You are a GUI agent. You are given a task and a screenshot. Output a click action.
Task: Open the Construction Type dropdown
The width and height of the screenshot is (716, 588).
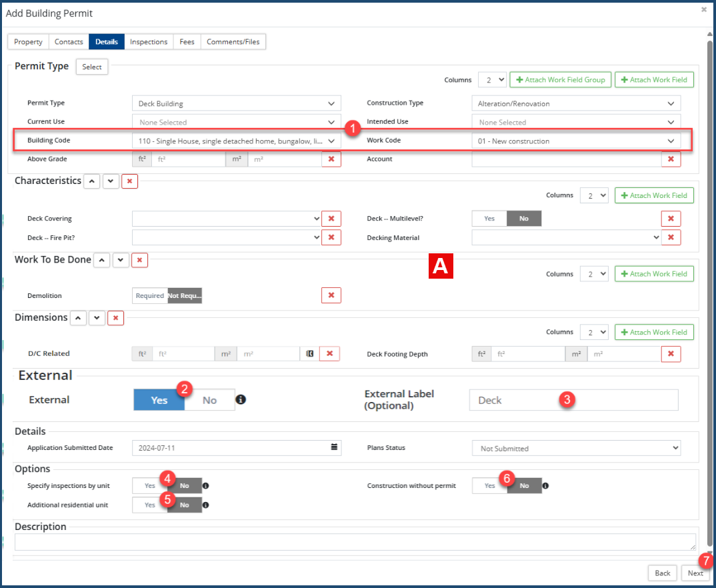(x=576, y=103)
